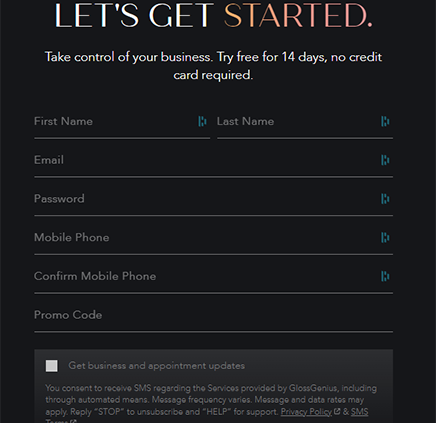Image resolution: width=436 pixels, height=423 pixels.
Task: Select the Promo Code input field
Action: (213, 318)
